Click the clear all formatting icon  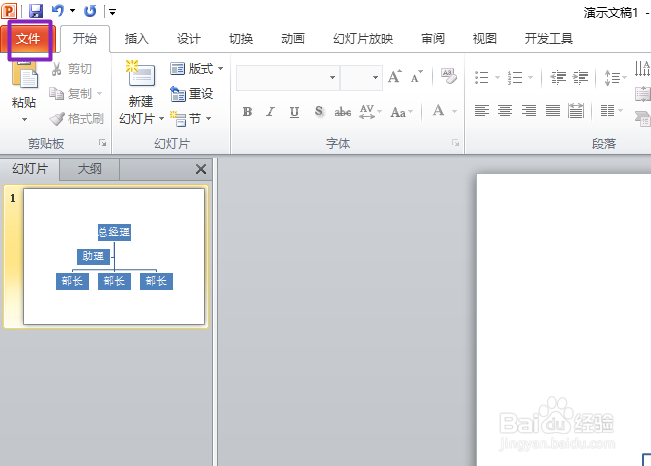point(448,76)
